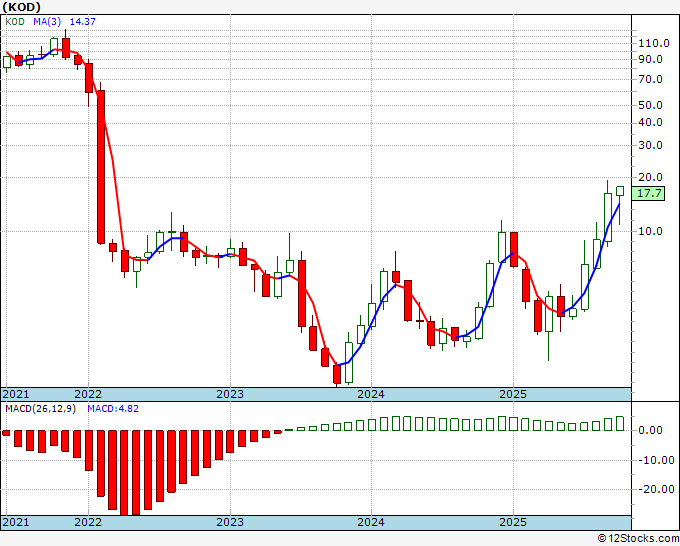The height and width of the screenshot is (546, 680).
Task: Click the MACD(26,12,9) indicator label
Action: 40,409
